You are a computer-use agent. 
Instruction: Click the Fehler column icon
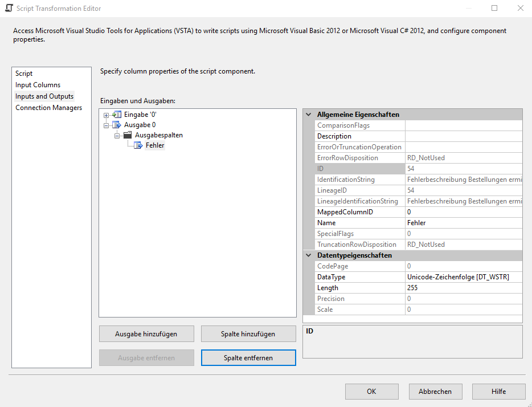pyautogui.click(x=138, y=145)
